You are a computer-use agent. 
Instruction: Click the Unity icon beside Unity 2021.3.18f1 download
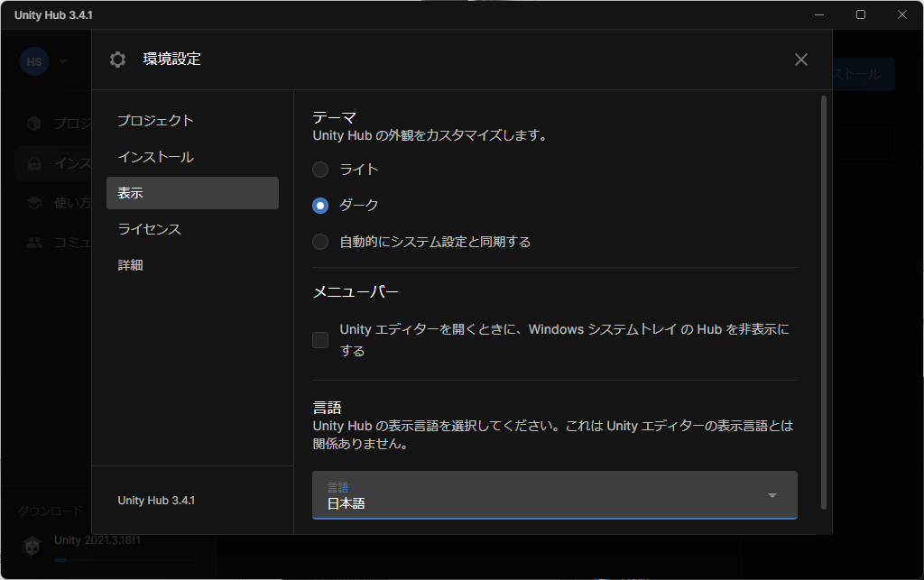(x=32, y=546)
